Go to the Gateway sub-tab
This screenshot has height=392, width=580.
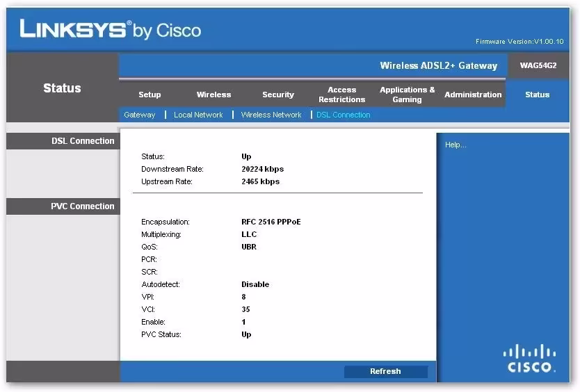140,115
